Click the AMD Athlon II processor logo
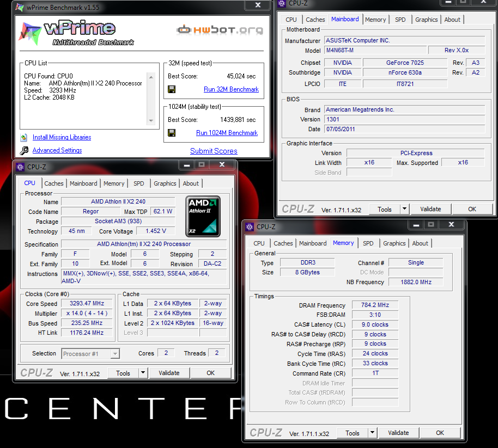 (x=203, y=217)
